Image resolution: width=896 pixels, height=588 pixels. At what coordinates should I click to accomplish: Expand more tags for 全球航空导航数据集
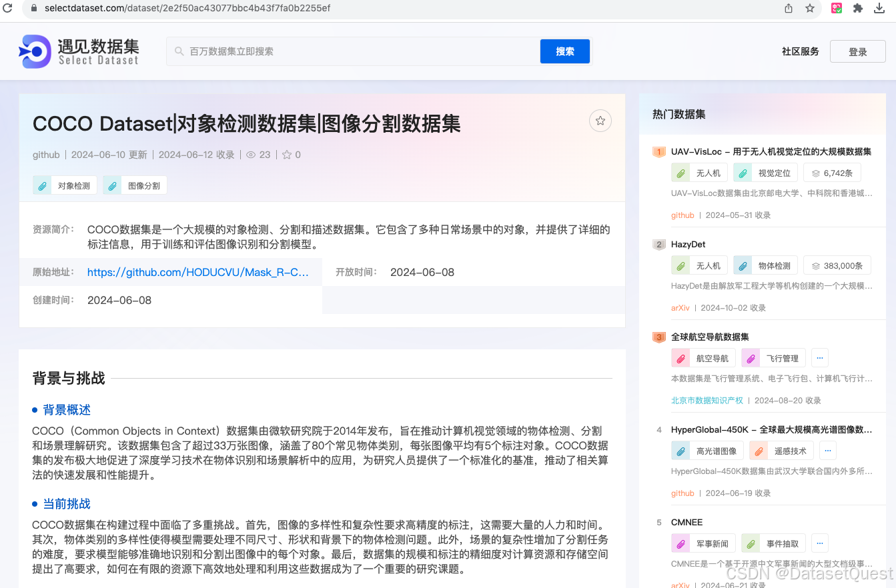coord(820,357)
